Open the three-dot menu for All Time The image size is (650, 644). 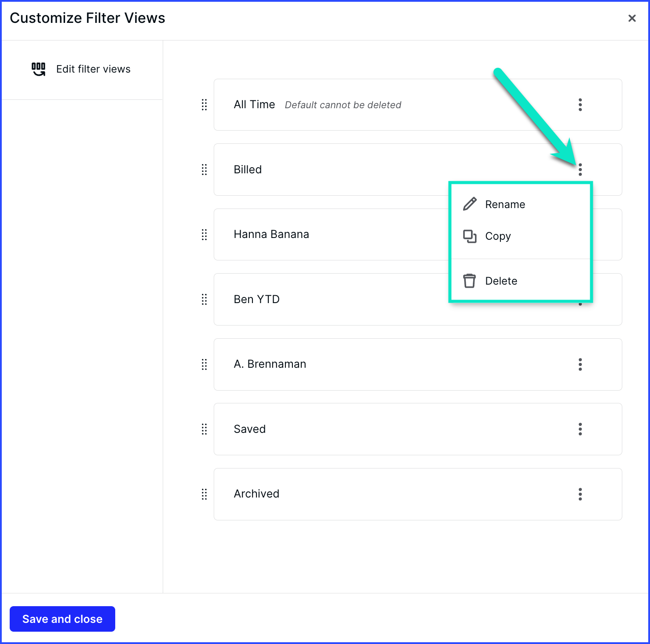pyautogui.click(x=580, y=105)
